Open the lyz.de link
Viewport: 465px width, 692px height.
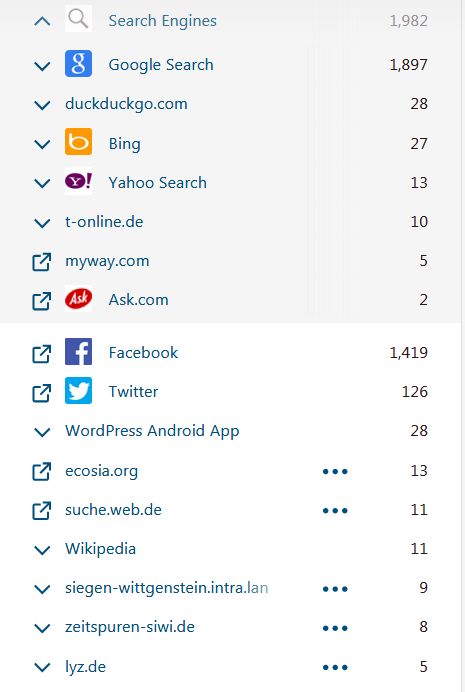(86, 666)
